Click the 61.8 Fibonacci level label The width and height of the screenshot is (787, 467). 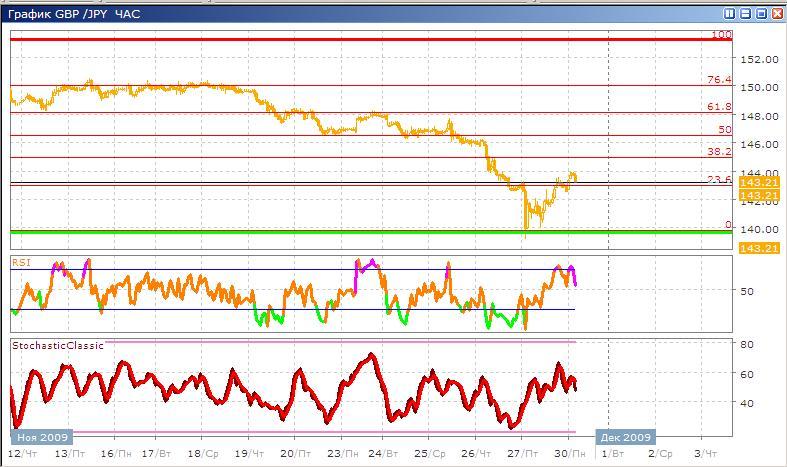[x=720, y=107]
